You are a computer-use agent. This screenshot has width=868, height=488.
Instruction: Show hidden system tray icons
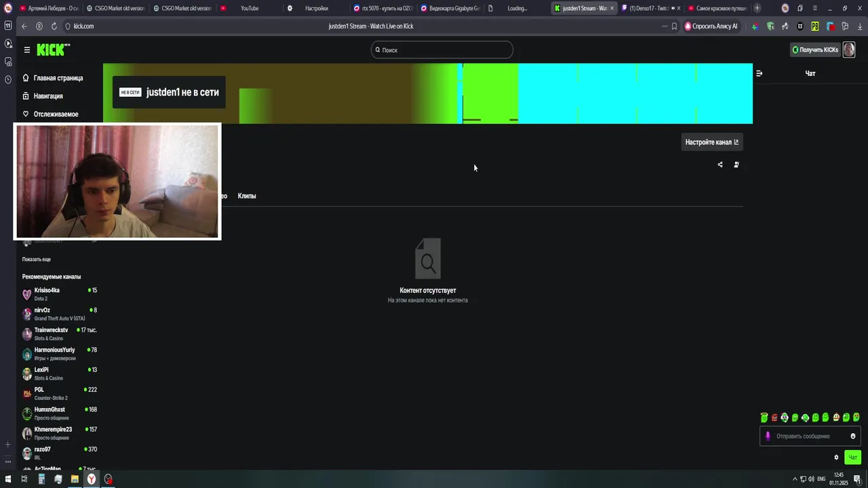tap(795, 479)
